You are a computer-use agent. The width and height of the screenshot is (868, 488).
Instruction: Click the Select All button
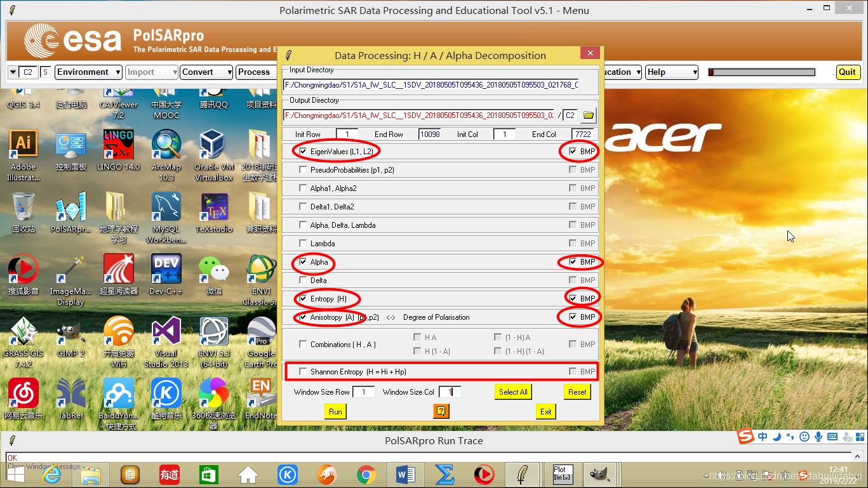(x=513, y=392)
